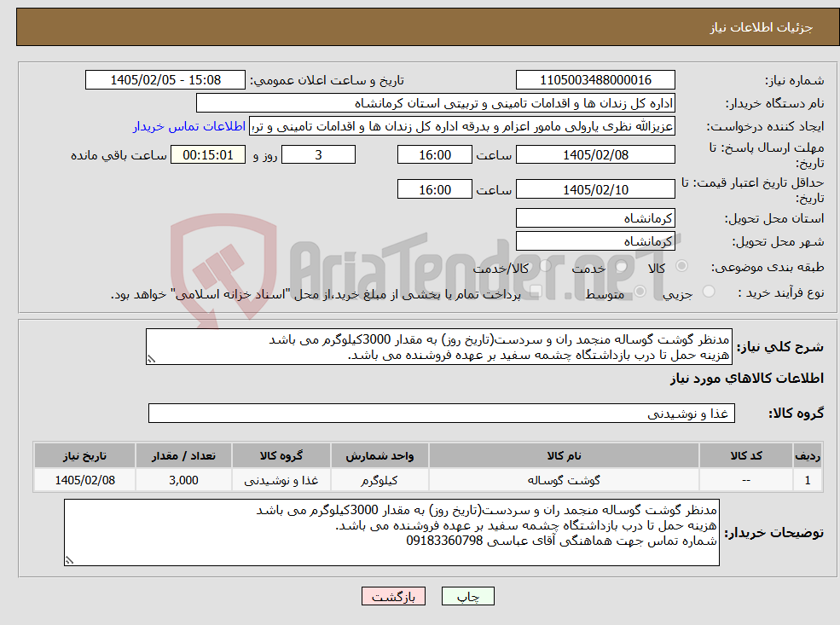The width and height of the screenshot is (840, 625).
Task: Select the متوسط purchase type radio
Action: coord(640,292)
